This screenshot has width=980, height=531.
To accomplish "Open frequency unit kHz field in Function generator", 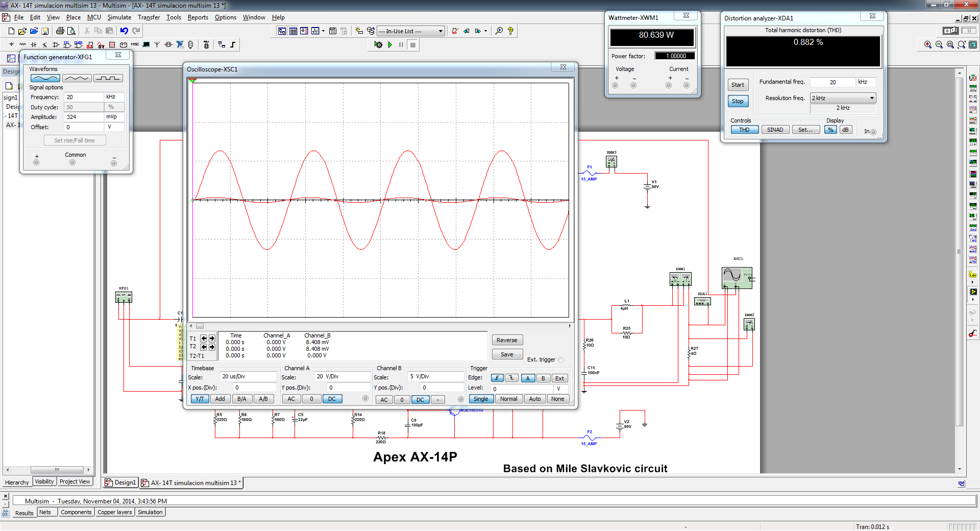I will pyautogui.click(x=114, y=97).
